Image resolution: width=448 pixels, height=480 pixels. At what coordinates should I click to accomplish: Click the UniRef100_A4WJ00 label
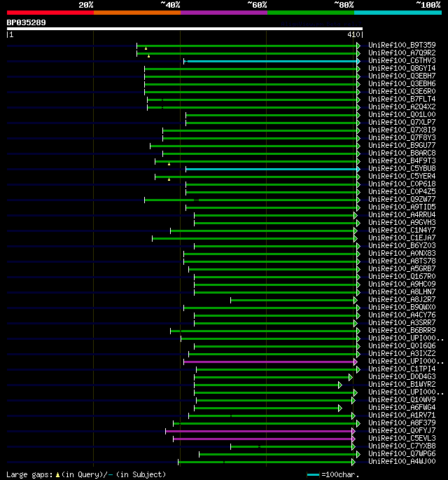tap(402, 461)
